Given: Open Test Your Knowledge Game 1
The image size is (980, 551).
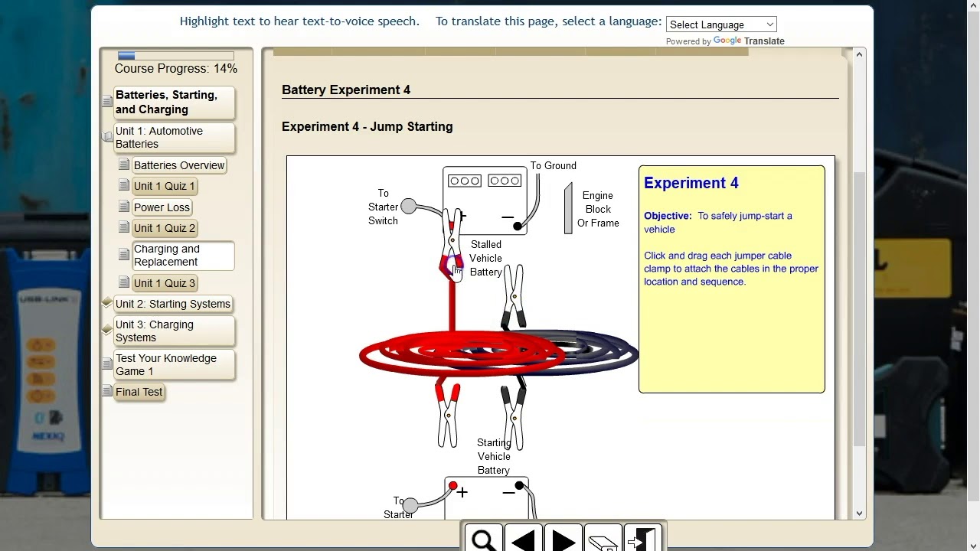Looking at the screenshot, I should click(175, 364).
